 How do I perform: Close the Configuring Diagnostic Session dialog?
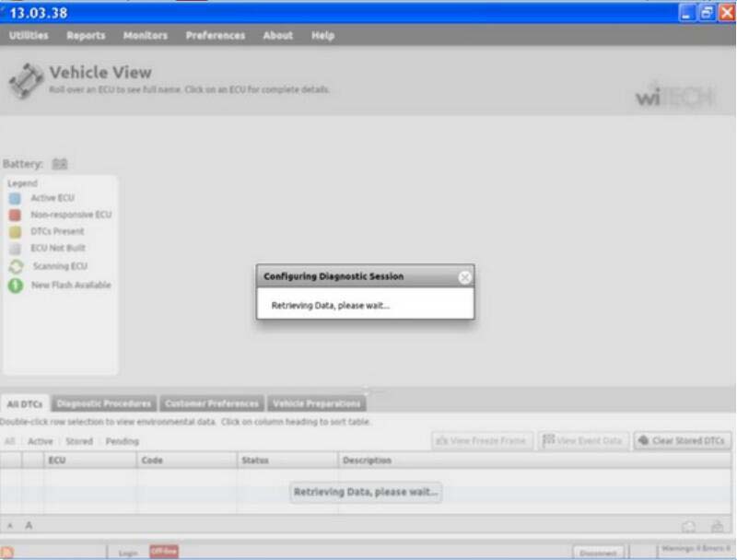(465, 277)
